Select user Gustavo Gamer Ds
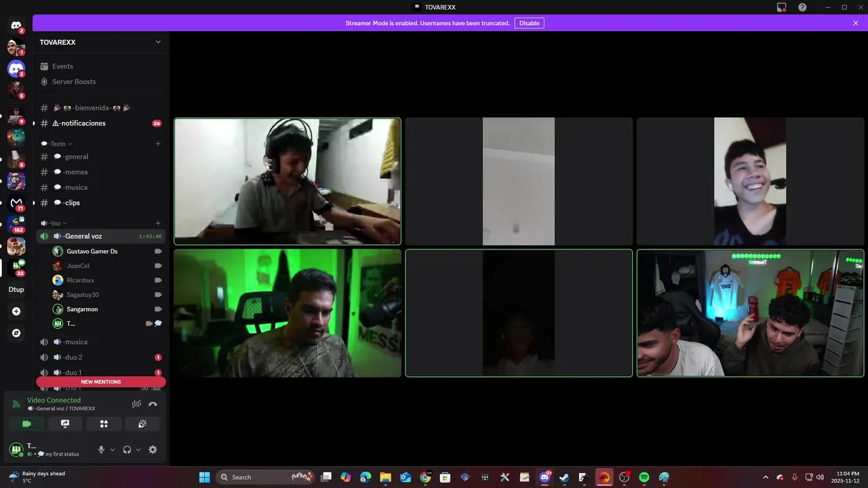The height and width of the screenshot is (488, 868). (108, 251)
